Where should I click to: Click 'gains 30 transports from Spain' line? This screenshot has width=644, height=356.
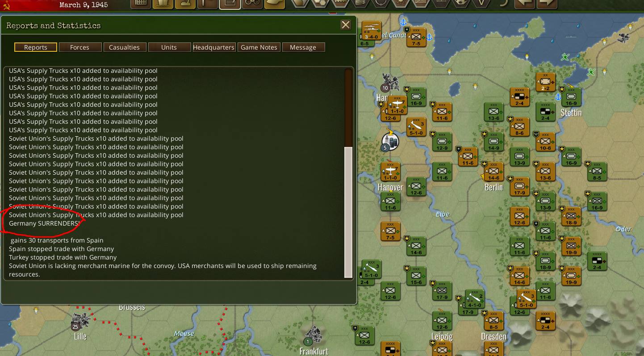[x=57, y=240]
